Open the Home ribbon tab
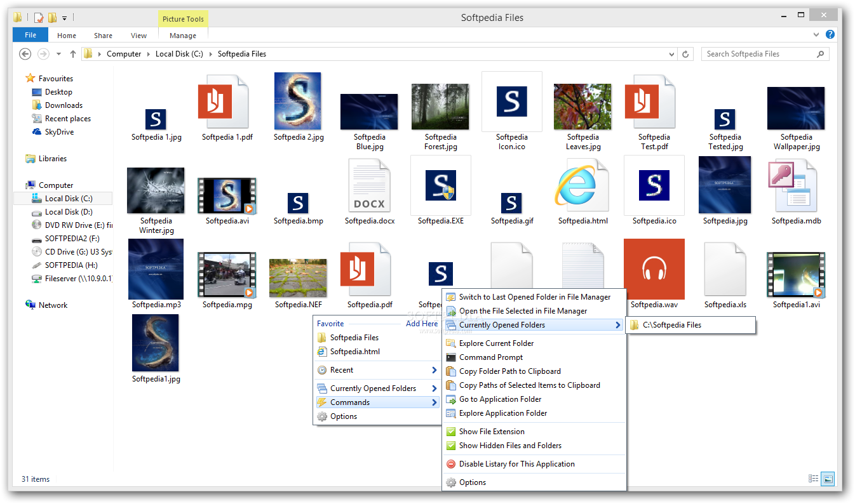Screen dimensions: 855x504 (x=67, y=36)
